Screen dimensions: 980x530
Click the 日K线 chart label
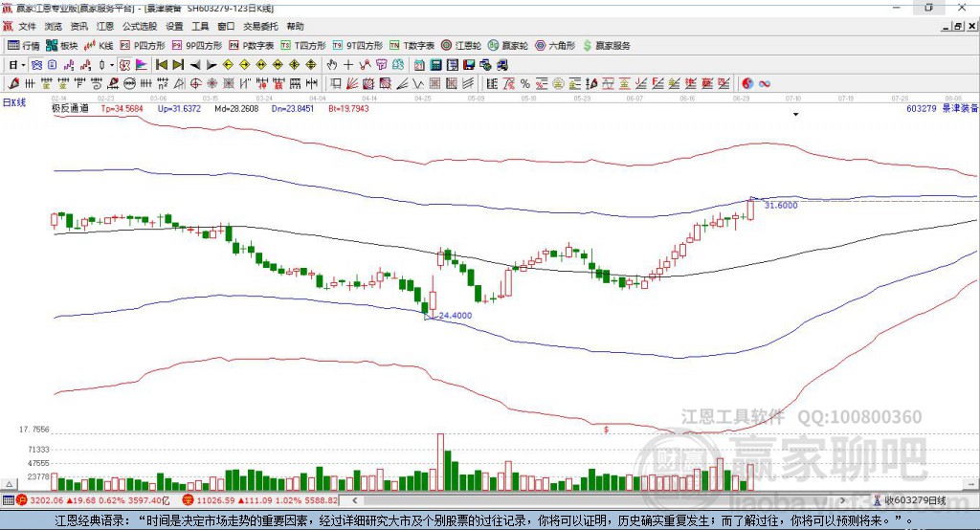pyautogui.click(x=14, y=102)
